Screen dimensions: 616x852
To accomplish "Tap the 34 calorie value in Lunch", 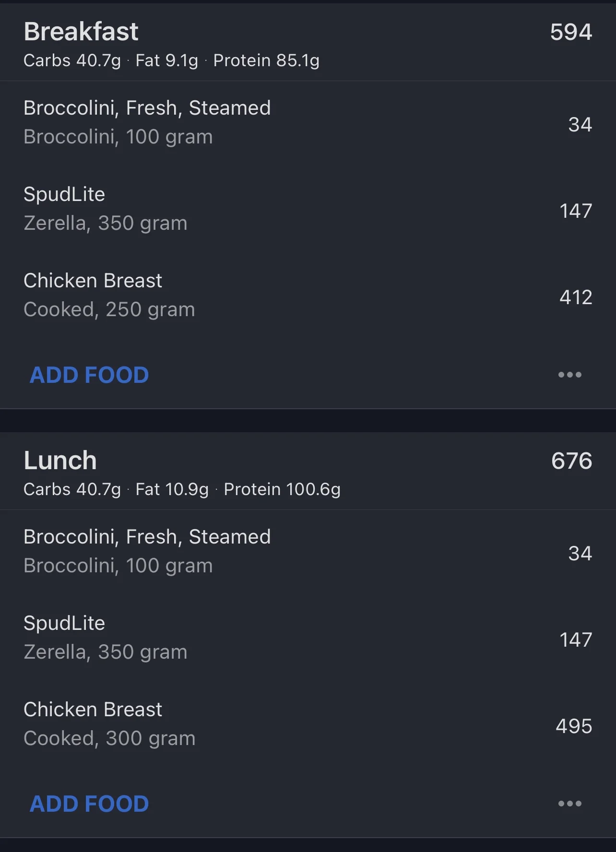I will [580, 553].
